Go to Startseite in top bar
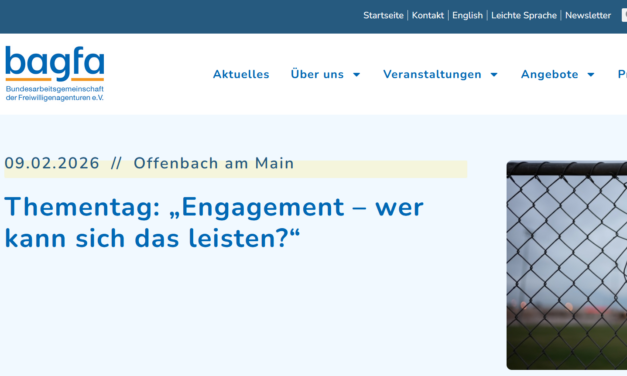The image size is (627, 376). coord(383,16)
